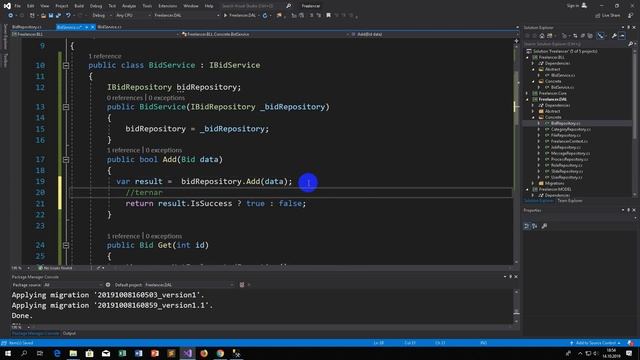The width and height of the screenshot is (640, 360).
Task: Expand the Migrations folder node
Action: (533, 183)
